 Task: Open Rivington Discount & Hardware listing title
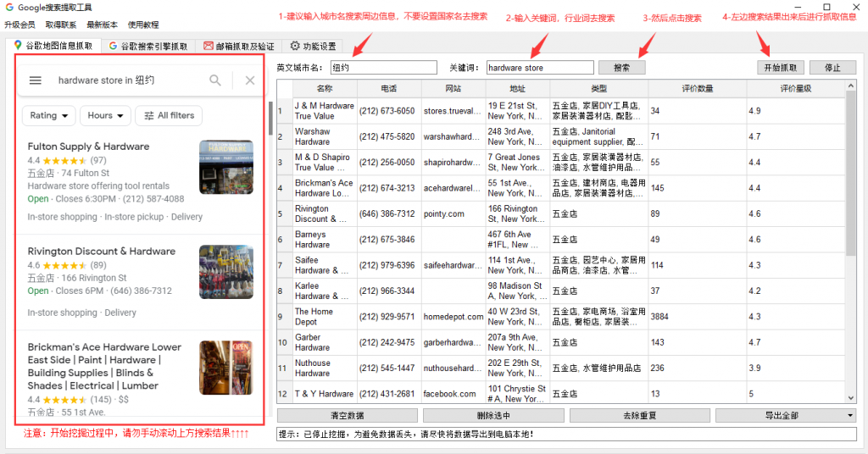tap(102, 251)
